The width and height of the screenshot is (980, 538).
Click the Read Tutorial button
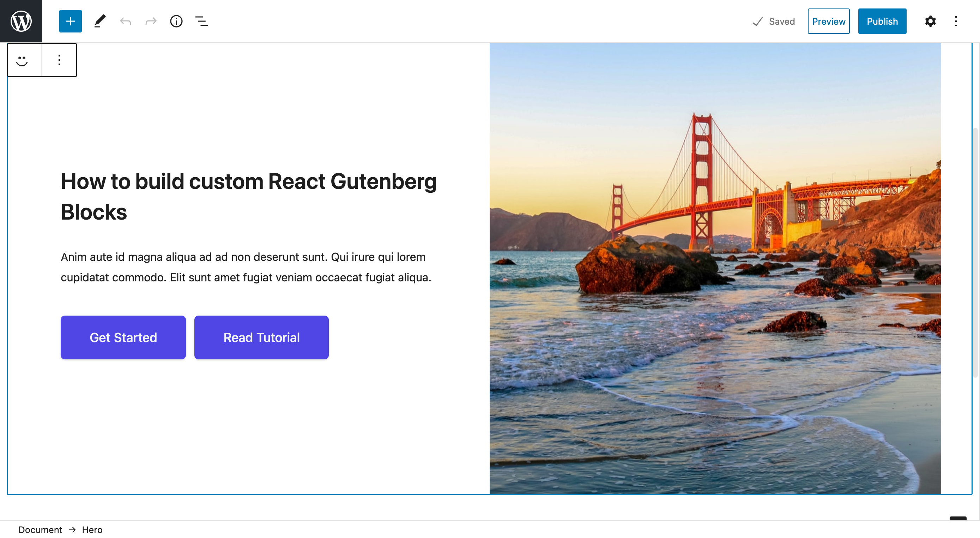point(261,336)
